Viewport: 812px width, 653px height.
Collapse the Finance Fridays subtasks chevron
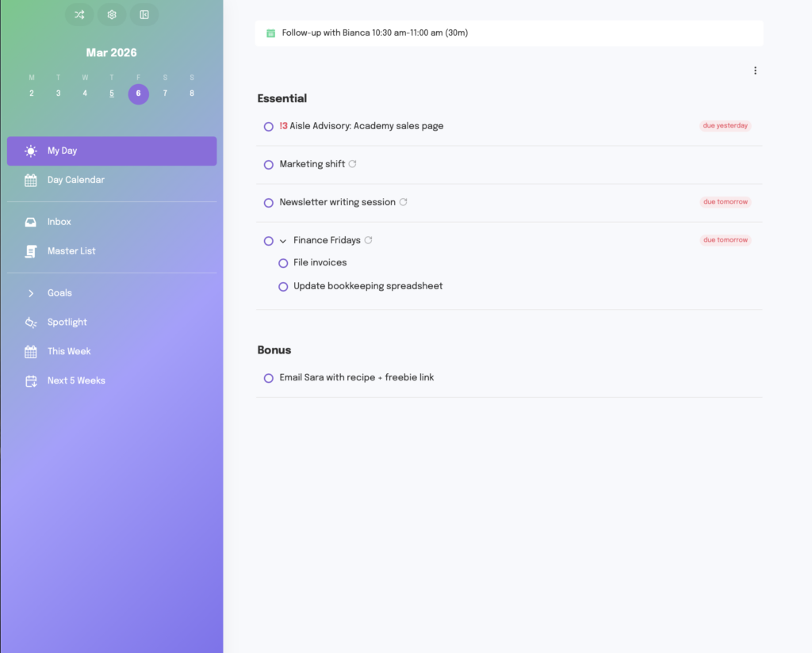click(283, 240)
